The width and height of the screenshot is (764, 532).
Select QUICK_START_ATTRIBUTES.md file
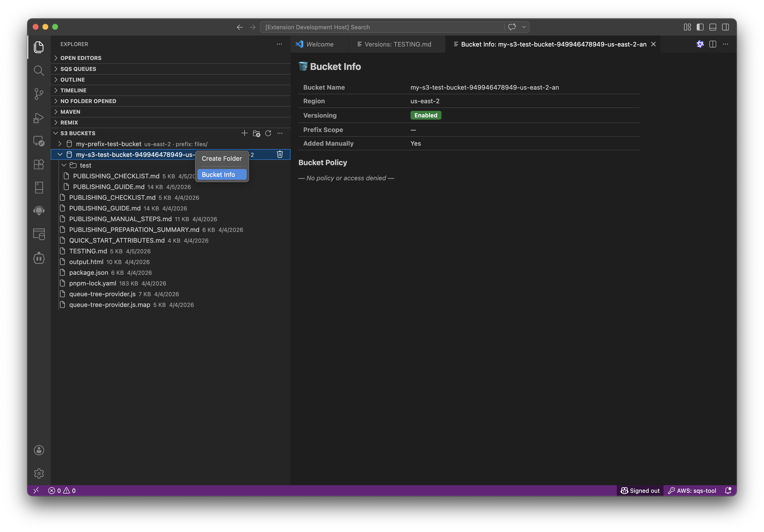171,240
